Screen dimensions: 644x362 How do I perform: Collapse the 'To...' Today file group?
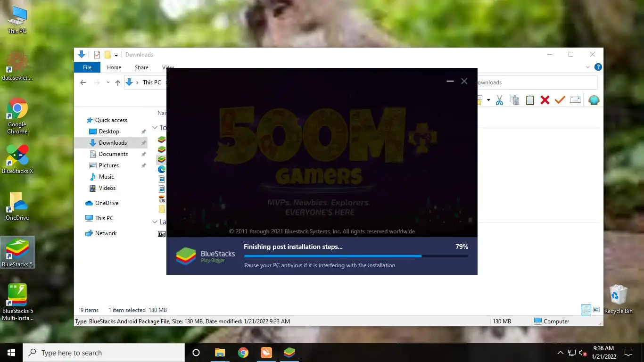pyautogui.click(x=155, y=128)
